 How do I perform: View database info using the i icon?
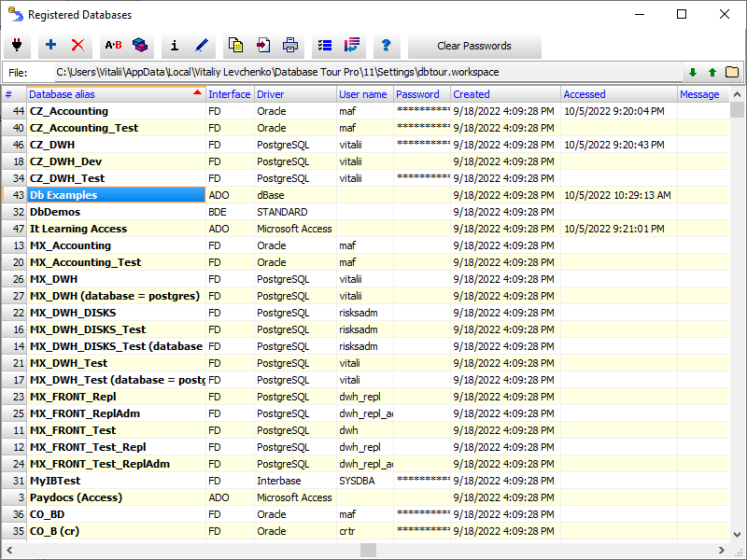click(174, 45)
